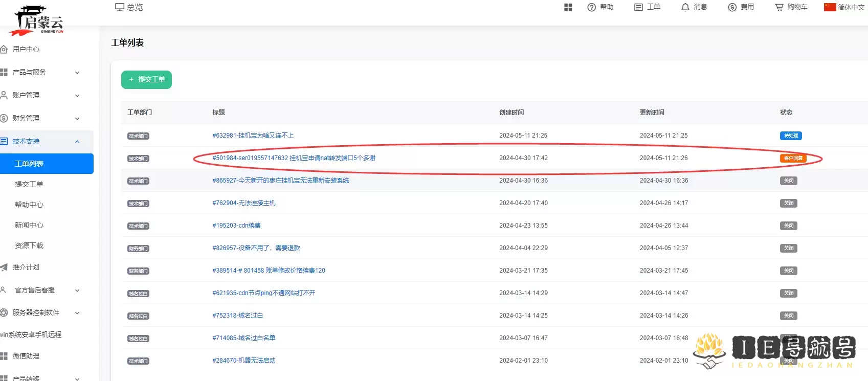Collapse the 技术支持 sidebar section
Screen dimensions: 868x381
[x=77, y=142]
